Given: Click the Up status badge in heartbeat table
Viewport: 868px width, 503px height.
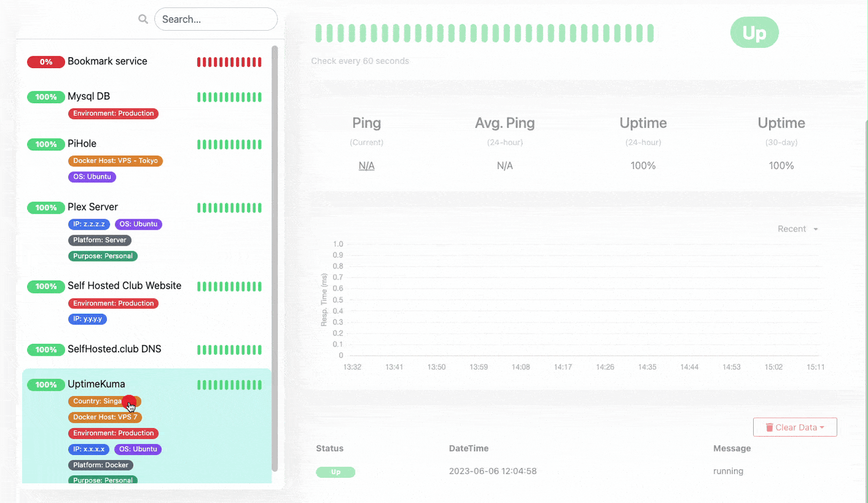Looking at the screenshot, I should pyautogui.click(x=335, y=472).
